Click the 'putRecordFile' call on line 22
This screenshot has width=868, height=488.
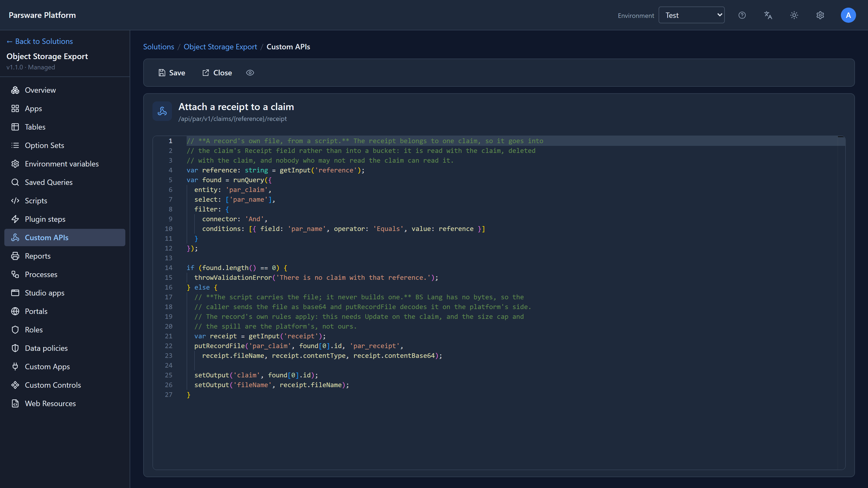pyautogui.click(x=219, y=346)
